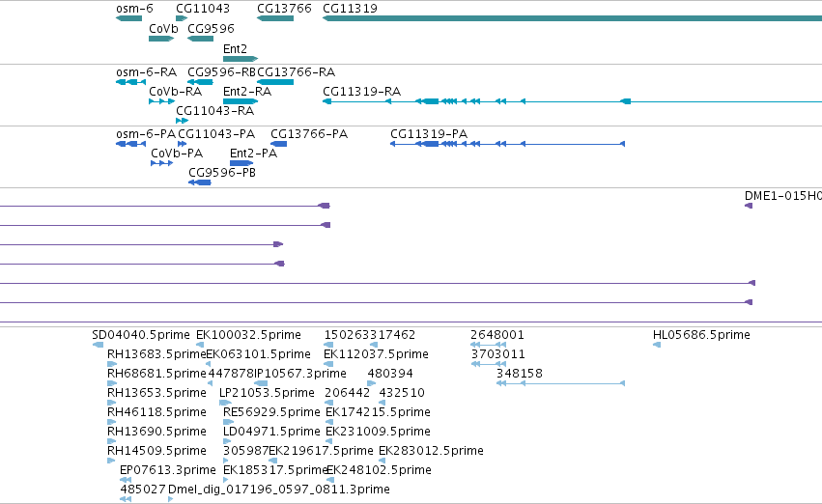Click the EK219617.5prime EST label
This screenshot has width=822, height=504.
pyautogui.click(x=322, y=451)
